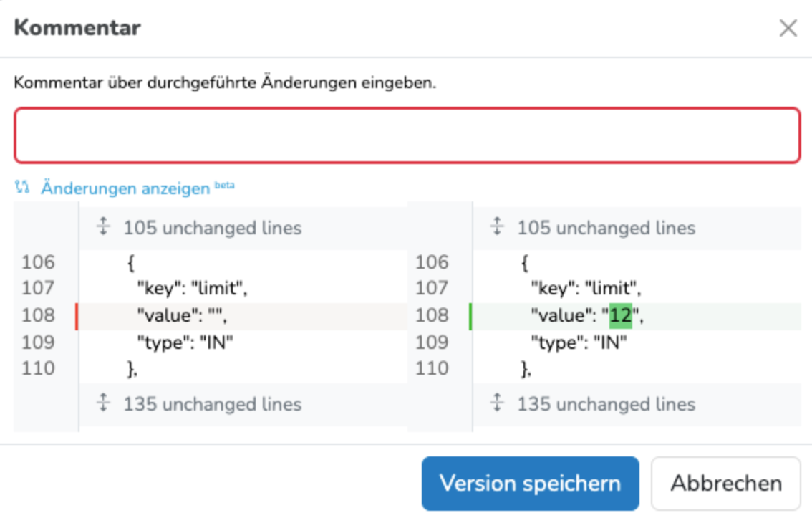Click the Version speichern button
Screen dimensions: 812x513
point(529,483)
